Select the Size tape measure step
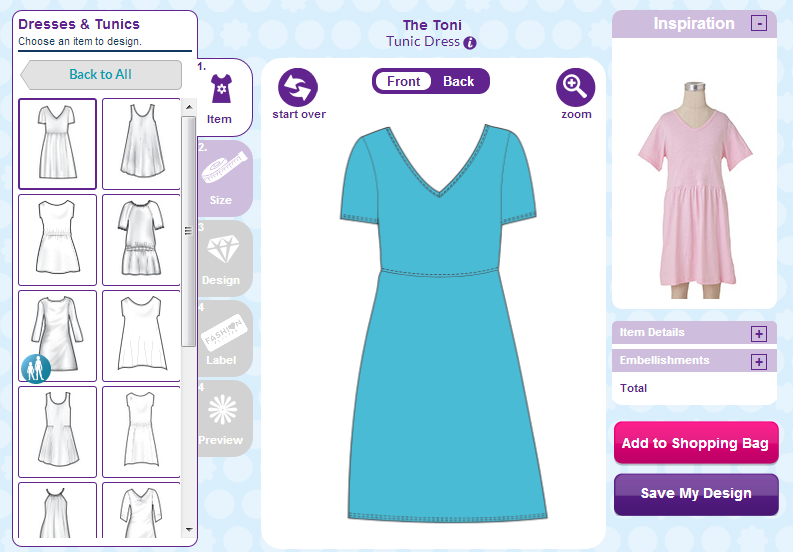The width and height of the screenshot is (793, 552). click(223, 179)
